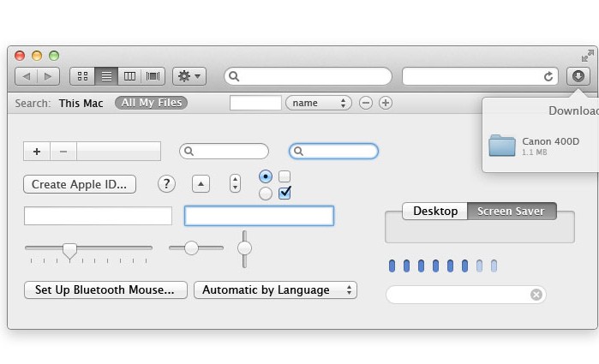Open help via question mark button
This screenshot has width=599, height=364.
click(166, 184)
